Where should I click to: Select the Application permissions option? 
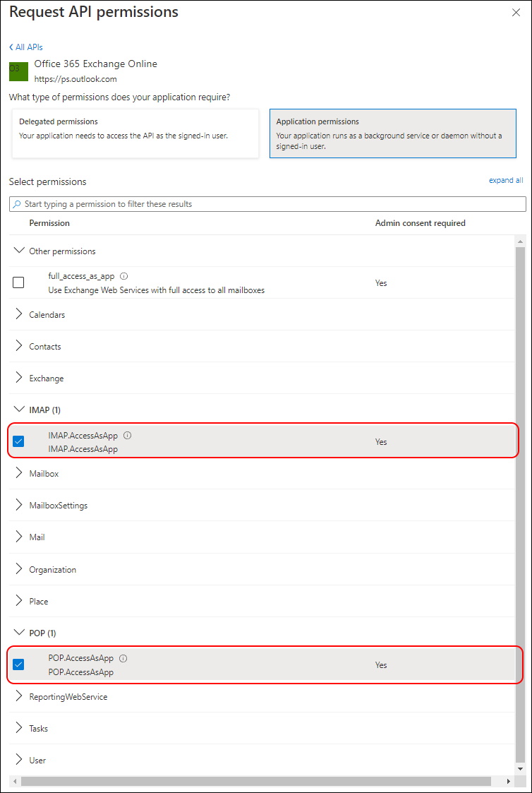[x=392, y=133]
